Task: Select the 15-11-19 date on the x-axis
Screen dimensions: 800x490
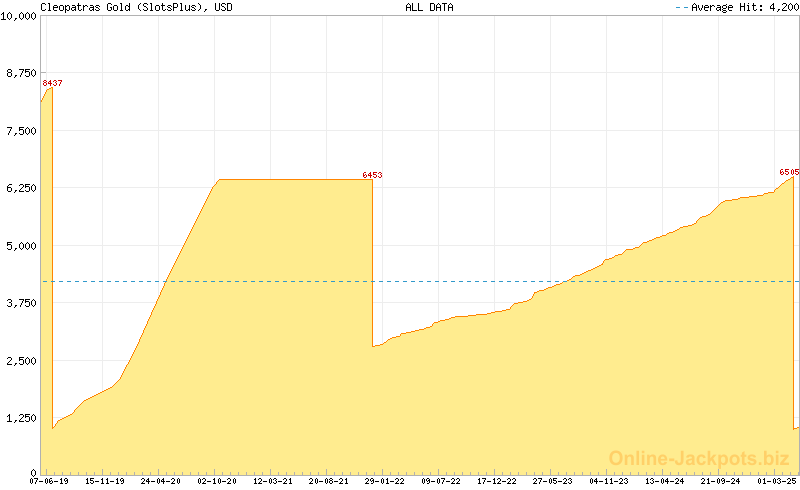Action: coord(104,481)
